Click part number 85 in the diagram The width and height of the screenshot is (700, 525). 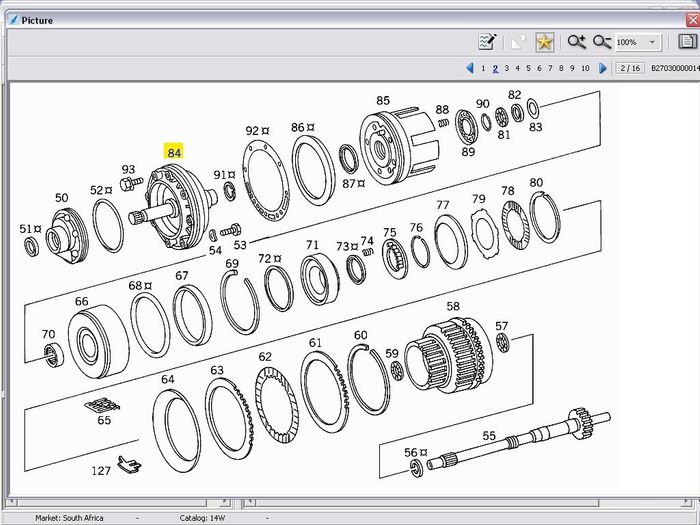(383, 101)
